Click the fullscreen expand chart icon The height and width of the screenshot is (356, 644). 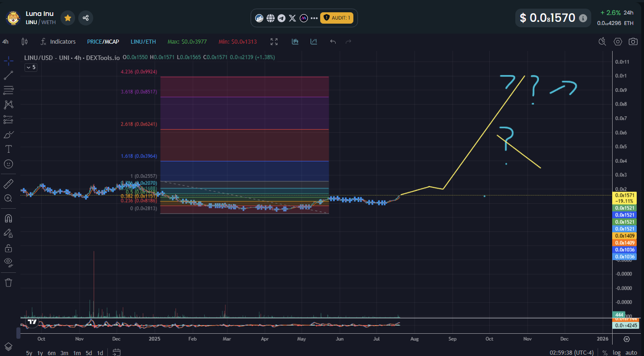274,41
